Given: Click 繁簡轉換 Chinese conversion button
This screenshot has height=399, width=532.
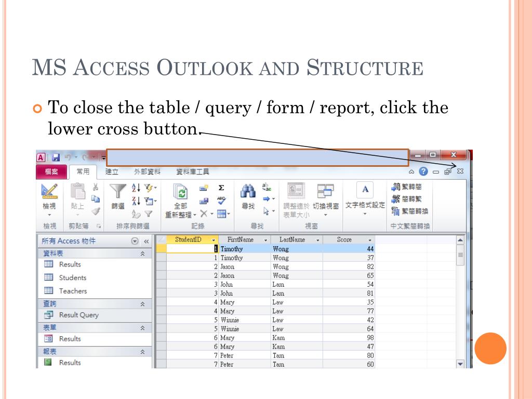Looking at the screenshot, I should [x=409, y=211].
